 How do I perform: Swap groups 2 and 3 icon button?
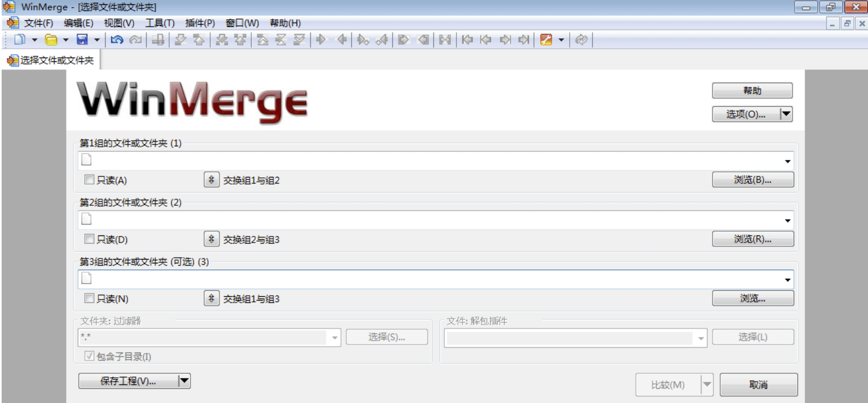point(211,239)
